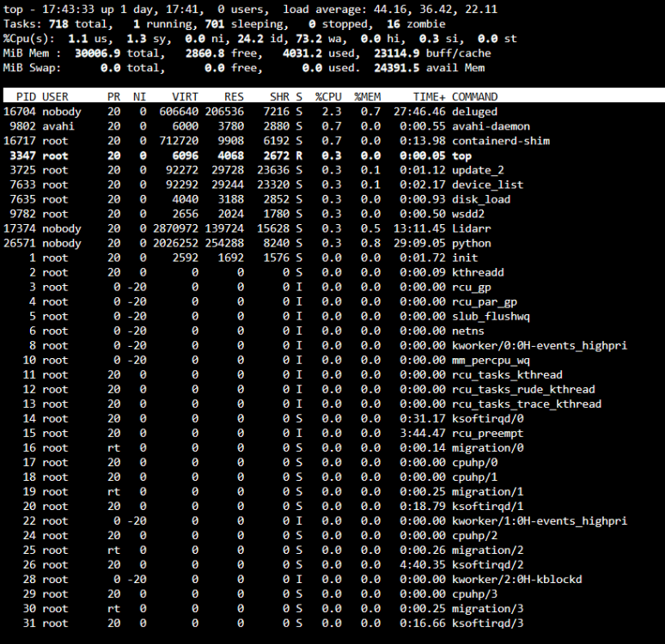The height and width of the screenshot is (644, 665).
Task: Click the ksoftirqd/3 command
Action: pos(488,623)
